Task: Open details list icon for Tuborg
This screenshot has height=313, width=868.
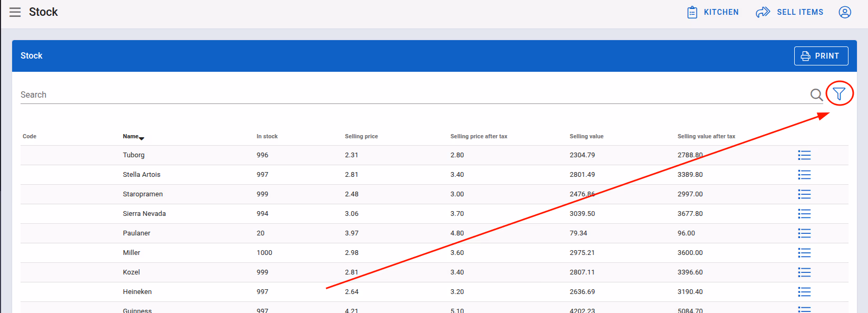Action: pos(804,155)
